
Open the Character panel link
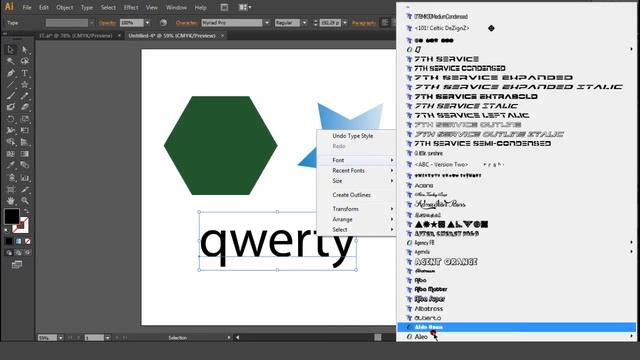click(187, 23)
